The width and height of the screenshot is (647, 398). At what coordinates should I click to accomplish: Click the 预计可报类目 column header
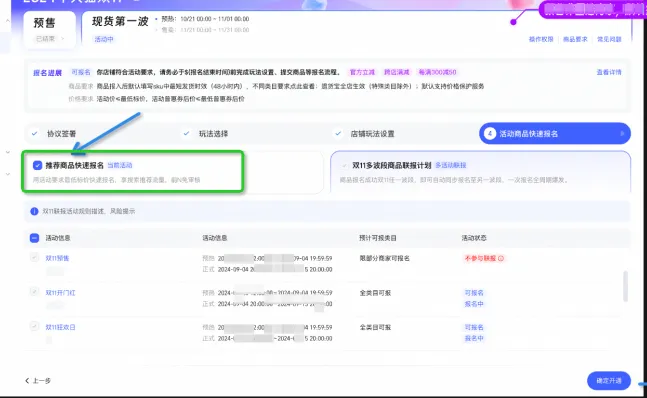coord(378,238)
